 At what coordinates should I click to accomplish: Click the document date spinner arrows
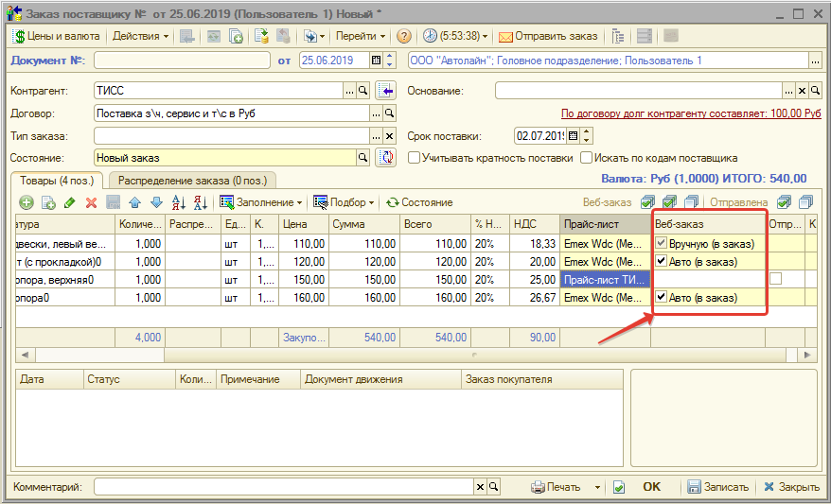tap(390, 61)
